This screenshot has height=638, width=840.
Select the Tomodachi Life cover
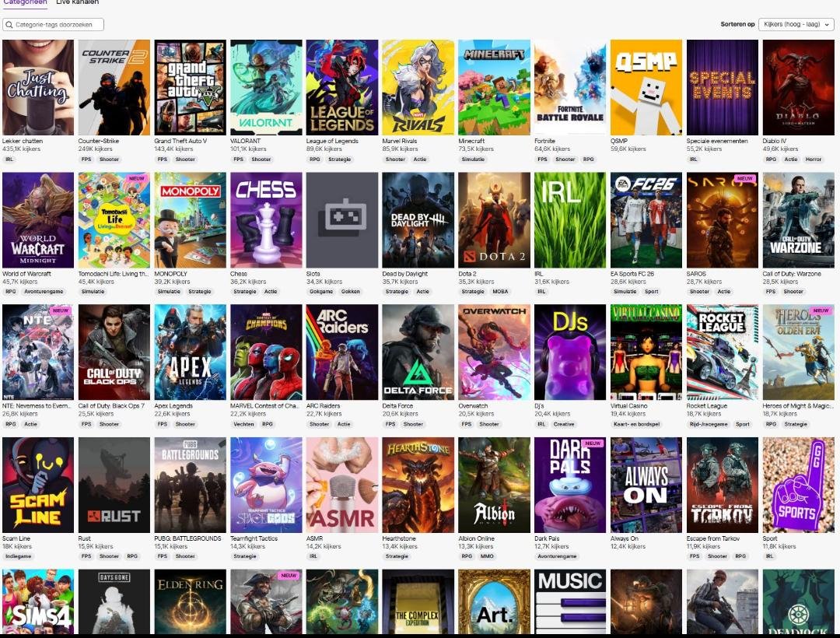pos(114,220)
